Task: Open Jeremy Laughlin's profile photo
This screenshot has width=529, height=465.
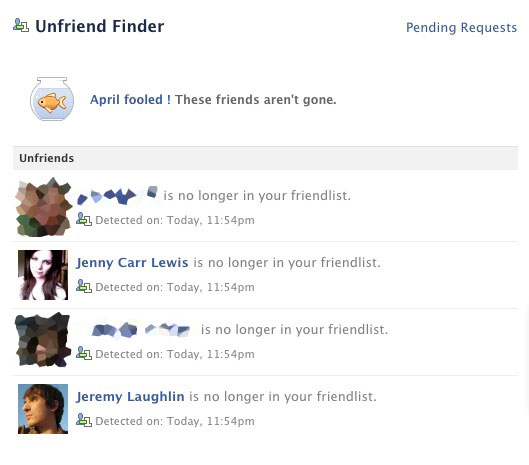Action: pyautogui.click(x=43, y=409)
